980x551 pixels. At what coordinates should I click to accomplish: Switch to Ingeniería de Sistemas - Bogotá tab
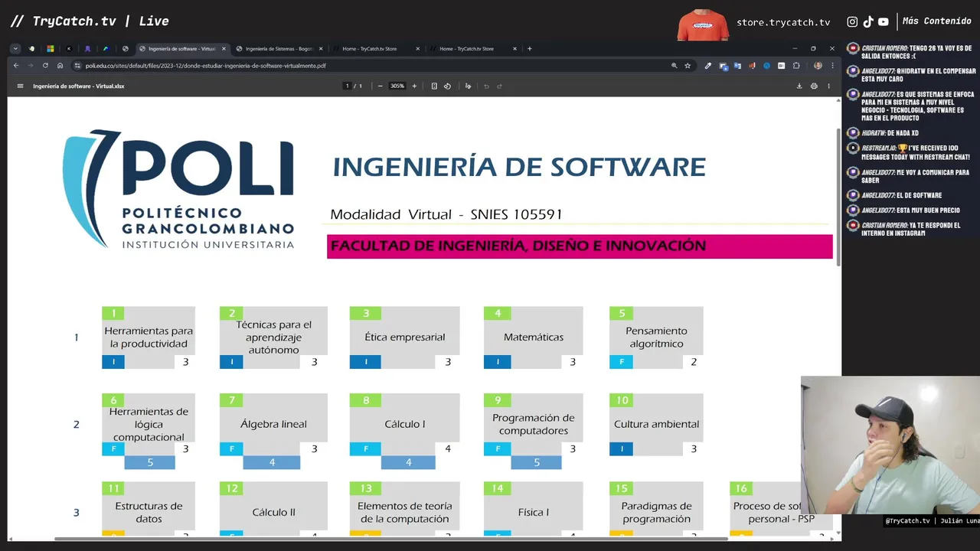click(x=279, y=48)
